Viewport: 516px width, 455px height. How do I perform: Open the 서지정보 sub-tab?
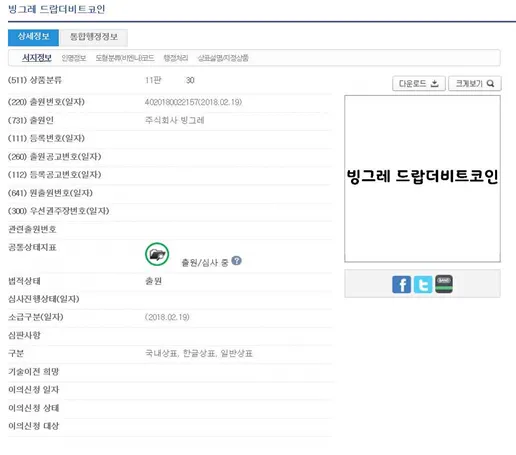coord(37,58)
